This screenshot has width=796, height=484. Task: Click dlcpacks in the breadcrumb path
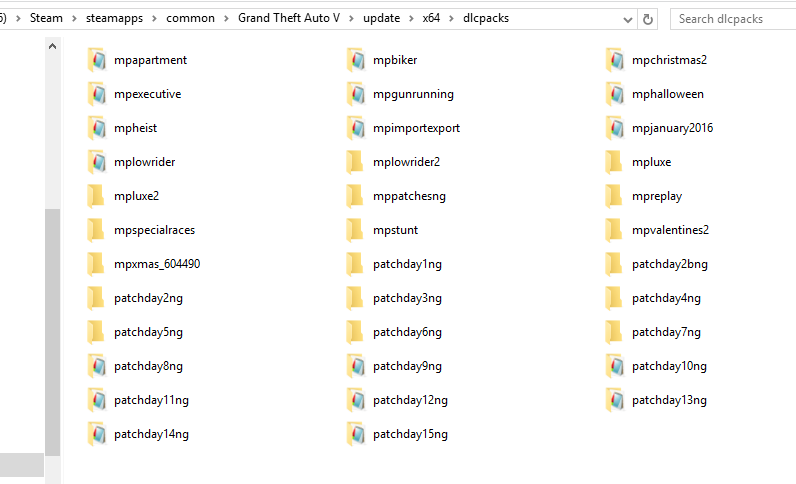pyautogui.click(x=486, y=18)
